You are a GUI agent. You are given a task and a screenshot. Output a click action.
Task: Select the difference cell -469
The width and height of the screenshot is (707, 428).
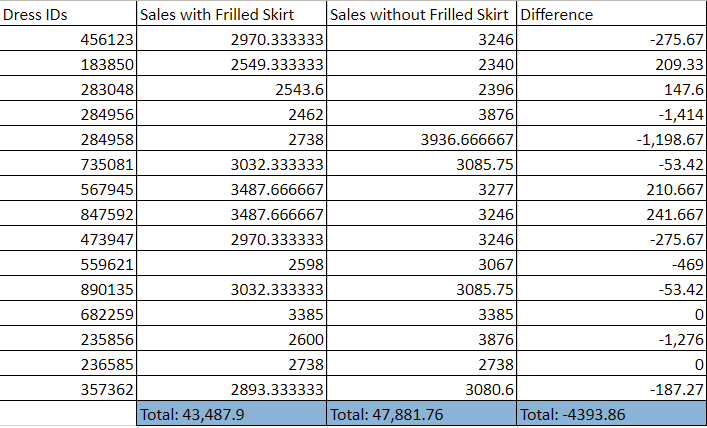tap(612, 264)
